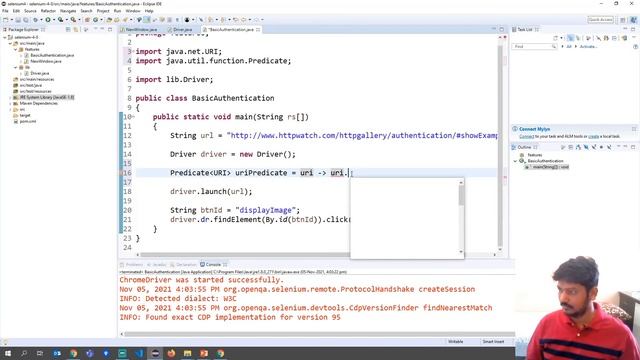Screen dimensions: 640x360
Task: Collapse the selenium-4-0 project node
Action: pos(5,37)
